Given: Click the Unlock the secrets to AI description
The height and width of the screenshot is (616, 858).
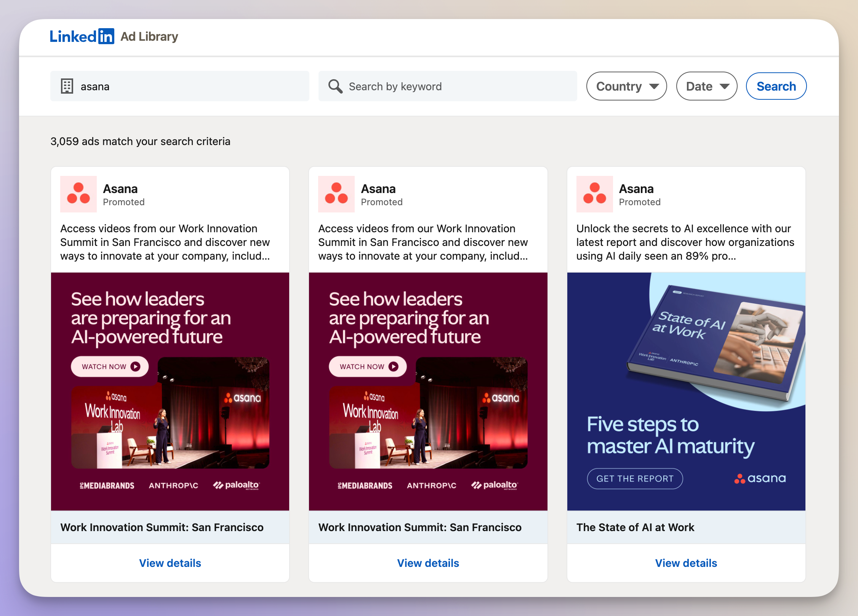Looking at the screenshot, I should coord(685,242).
